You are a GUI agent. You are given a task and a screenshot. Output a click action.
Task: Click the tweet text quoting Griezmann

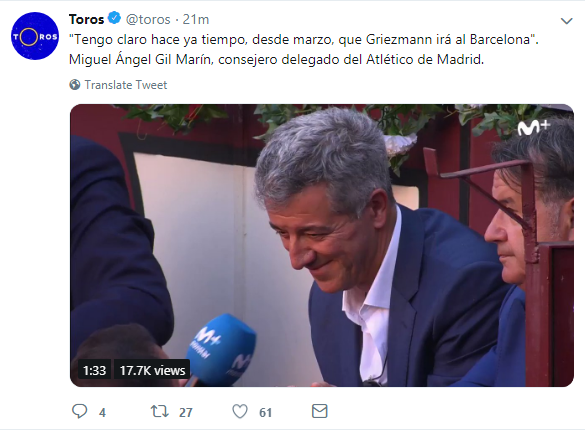(304, 50)
